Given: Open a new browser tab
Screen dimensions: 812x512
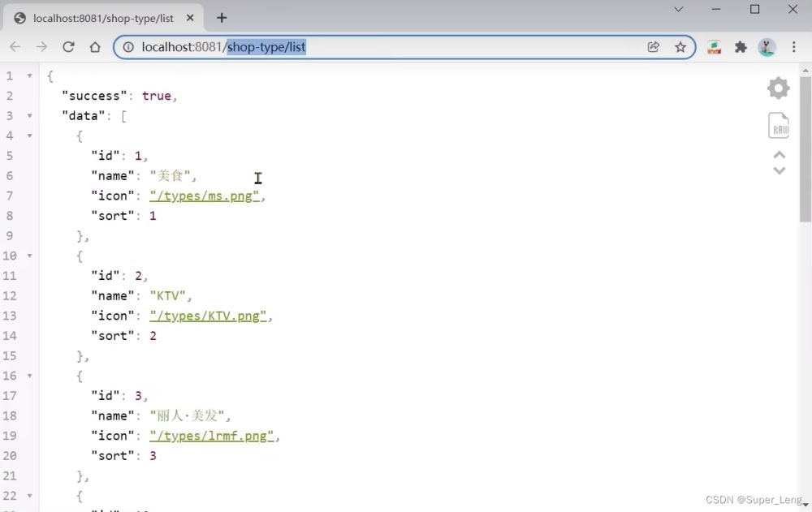Looking at the screenshot, I should coord(222,18).
